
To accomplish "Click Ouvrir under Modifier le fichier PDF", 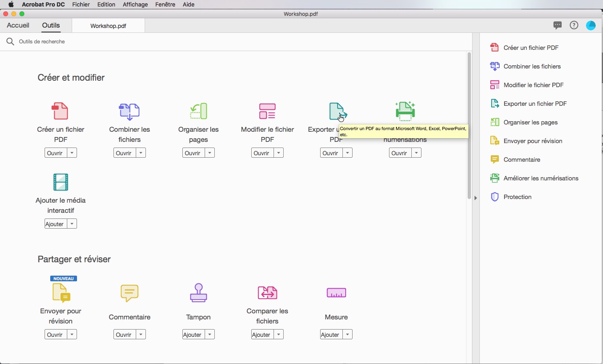I will (262, 153).
